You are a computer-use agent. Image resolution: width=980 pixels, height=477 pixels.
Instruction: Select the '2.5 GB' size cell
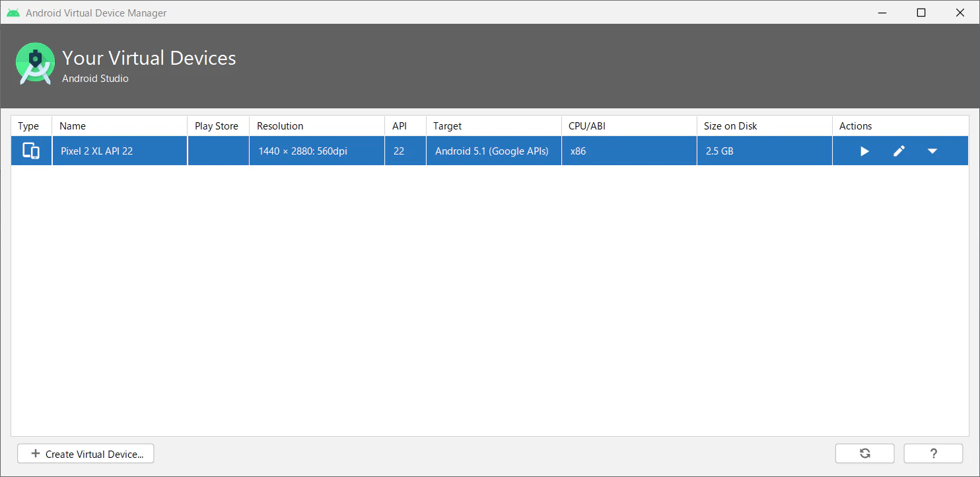tap(765, 151)
